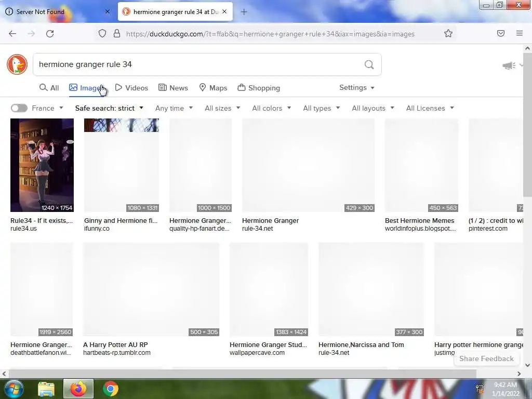Expand the France region dropdown

tap(47, 108)
